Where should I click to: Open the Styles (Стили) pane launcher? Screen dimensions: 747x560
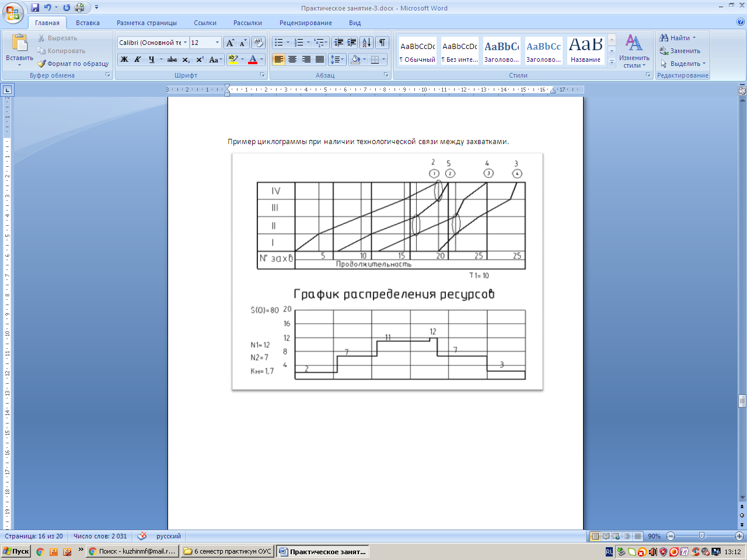pos(648,75)
